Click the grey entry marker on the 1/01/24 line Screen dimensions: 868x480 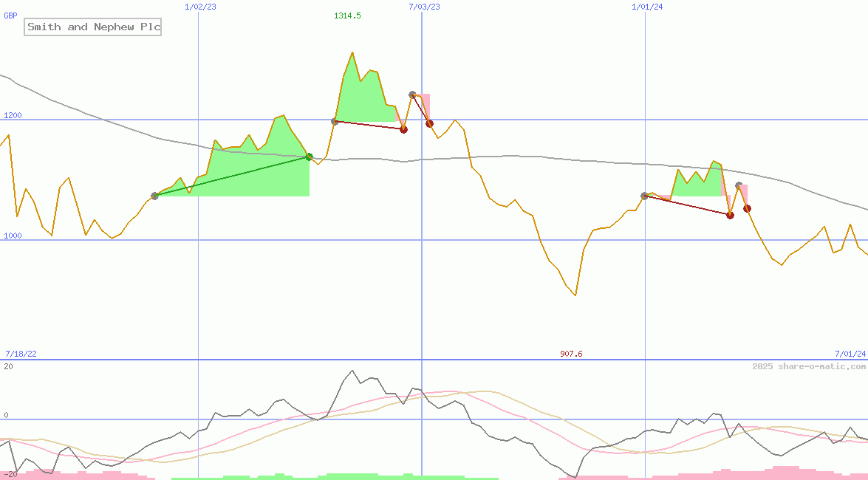point(644,196)
